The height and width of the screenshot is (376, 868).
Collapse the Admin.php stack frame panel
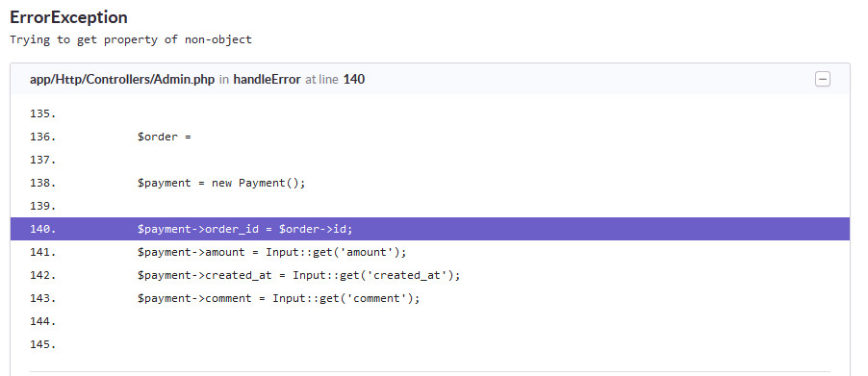click(x=823, y=80)
